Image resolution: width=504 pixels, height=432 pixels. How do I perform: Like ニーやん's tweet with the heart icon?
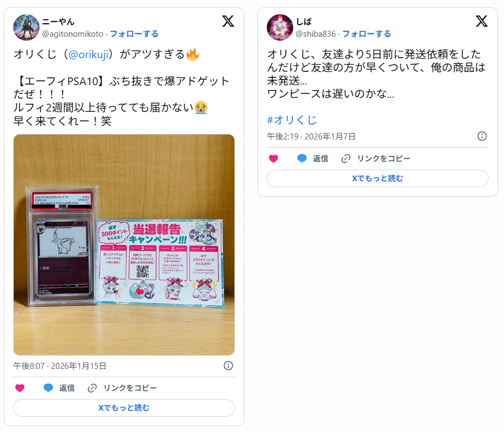[x=20, y=388]
